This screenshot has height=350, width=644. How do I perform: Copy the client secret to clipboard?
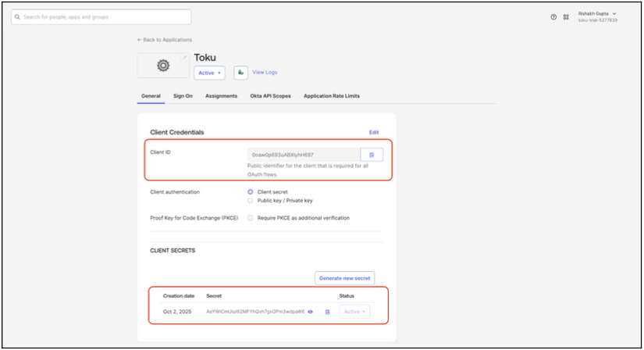tap(327, 312)
